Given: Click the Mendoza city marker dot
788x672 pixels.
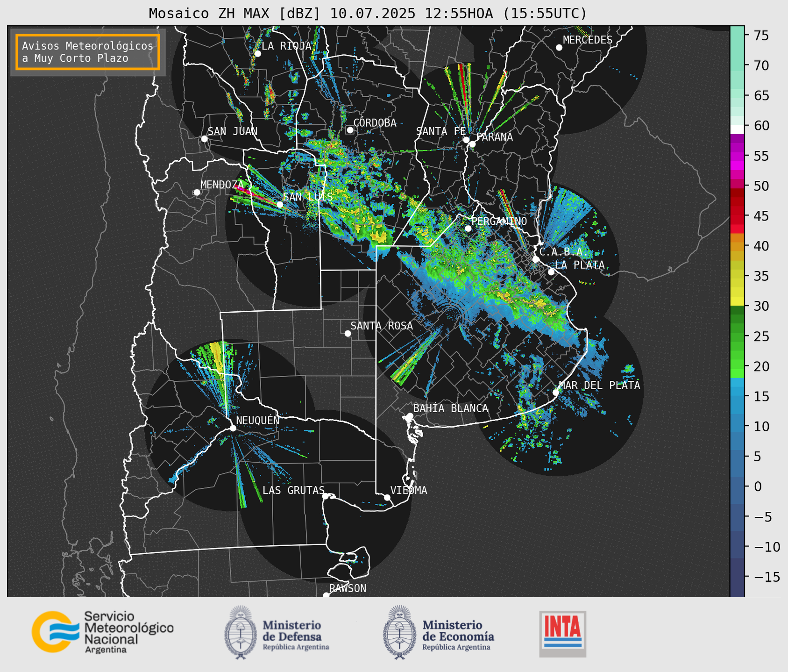Looking at the screenshot, I should (197, 193).
